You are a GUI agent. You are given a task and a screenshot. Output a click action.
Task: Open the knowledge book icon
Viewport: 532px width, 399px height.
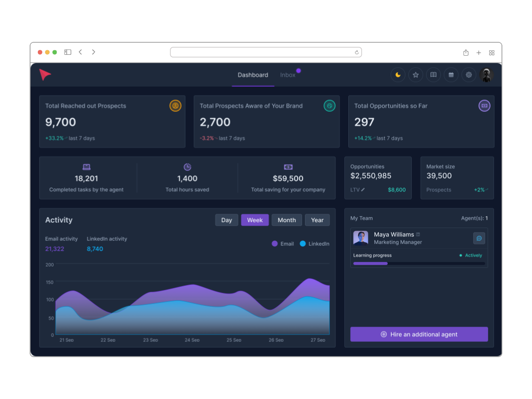pos(433,74)
